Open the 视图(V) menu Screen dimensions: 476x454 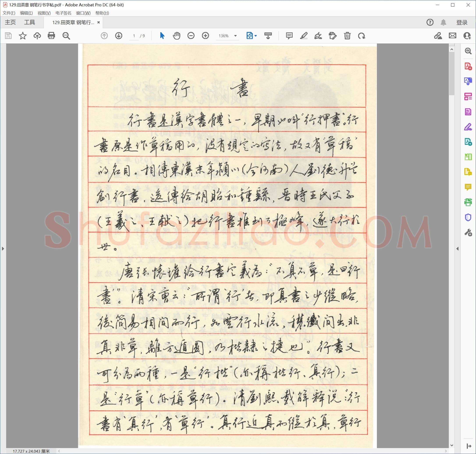(x=44, y=13)
